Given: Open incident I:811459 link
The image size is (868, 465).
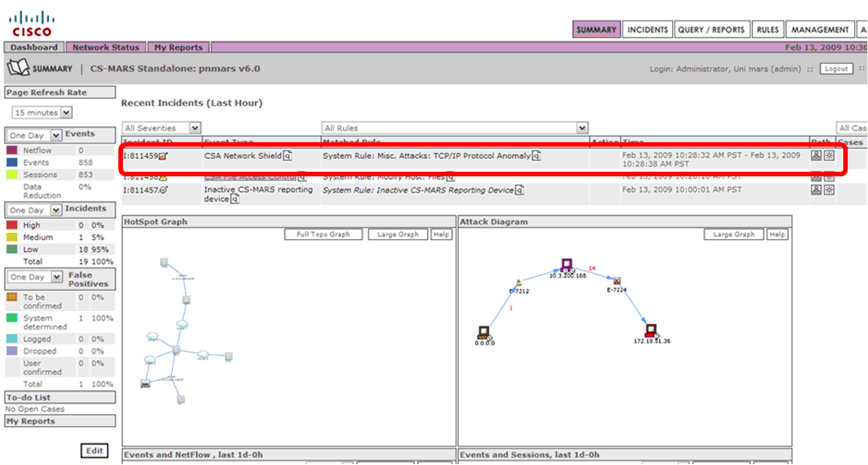Looking at the screenshot, I should [x=141, y=156].
